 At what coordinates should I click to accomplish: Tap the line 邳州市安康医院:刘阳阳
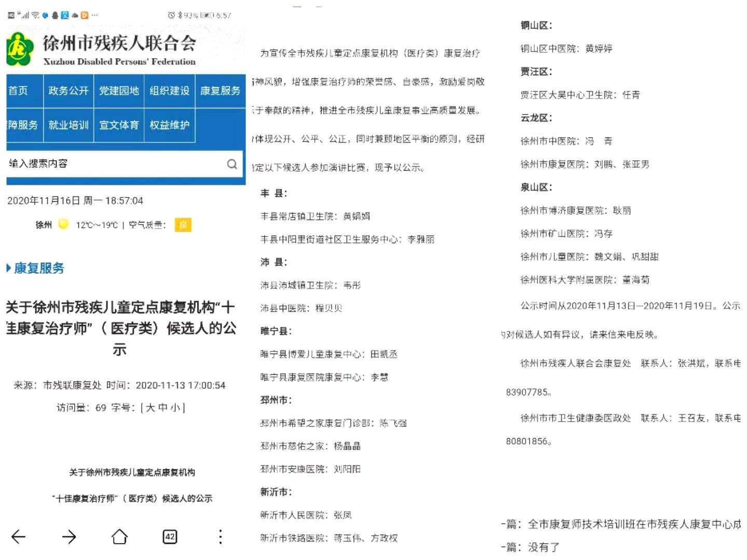point(311,469)
